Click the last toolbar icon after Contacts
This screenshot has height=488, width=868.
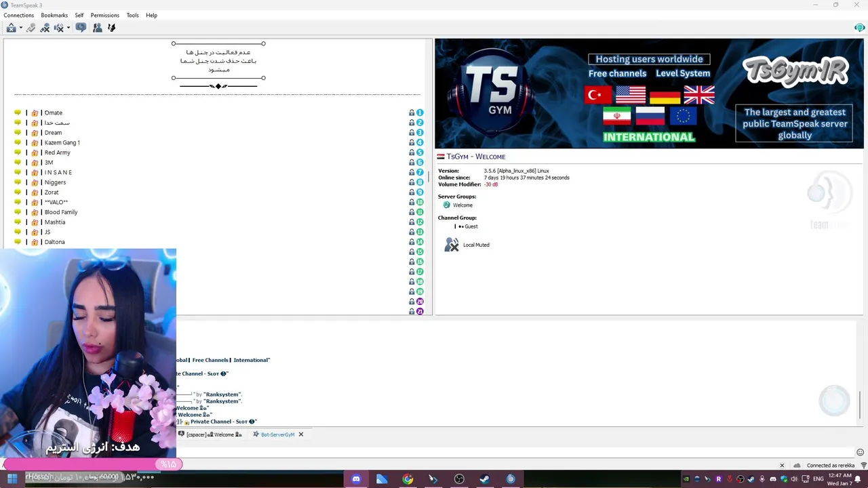point(112,28)
